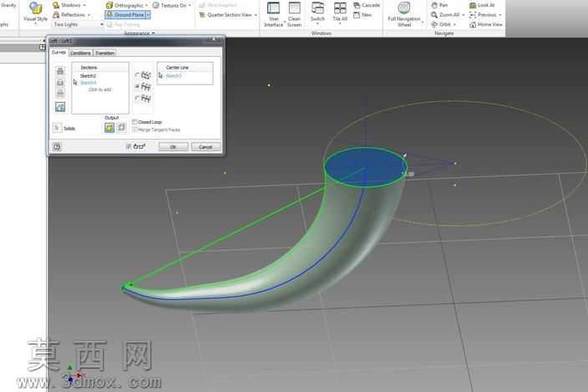
Task: Expand the Shadows dropdown arrow
Action: click(84, 5)
